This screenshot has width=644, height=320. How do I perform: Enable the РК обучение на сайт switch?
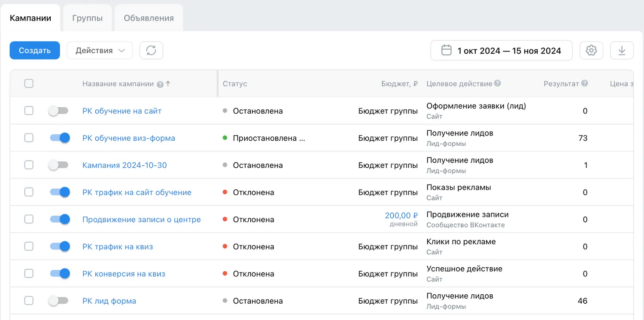[x=59, y=111]
